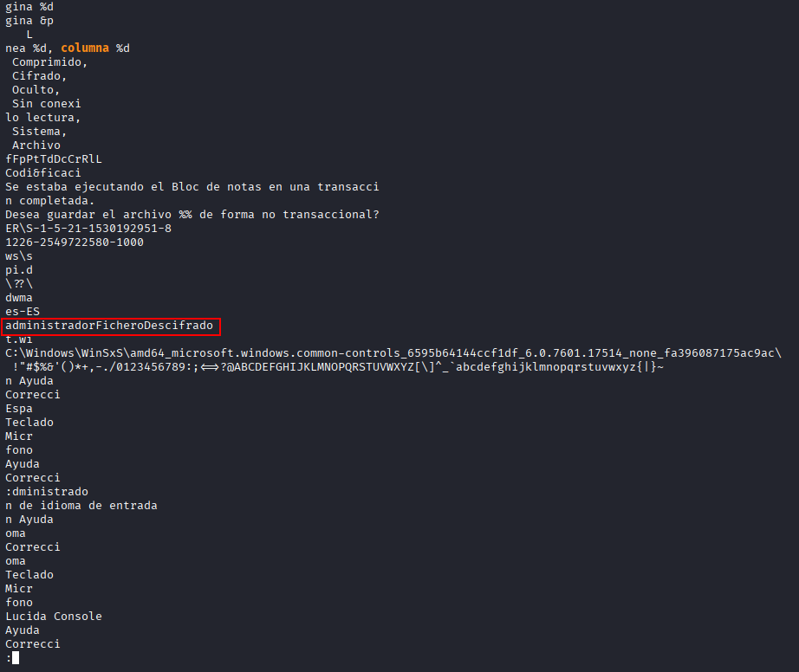Select the Lucida Console line
The height and width of the screenshot is (672, 799).
[x=54, y=617]
